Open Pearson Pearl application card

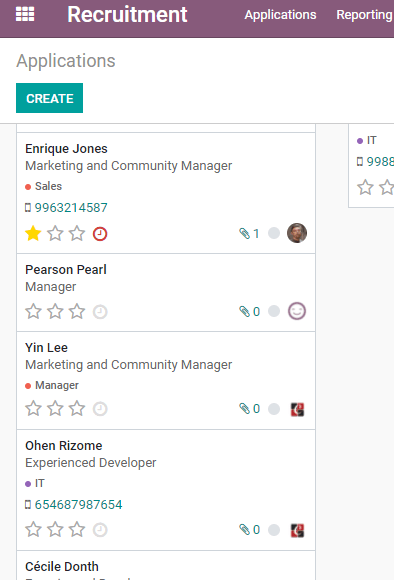click(x=166, y=292)
